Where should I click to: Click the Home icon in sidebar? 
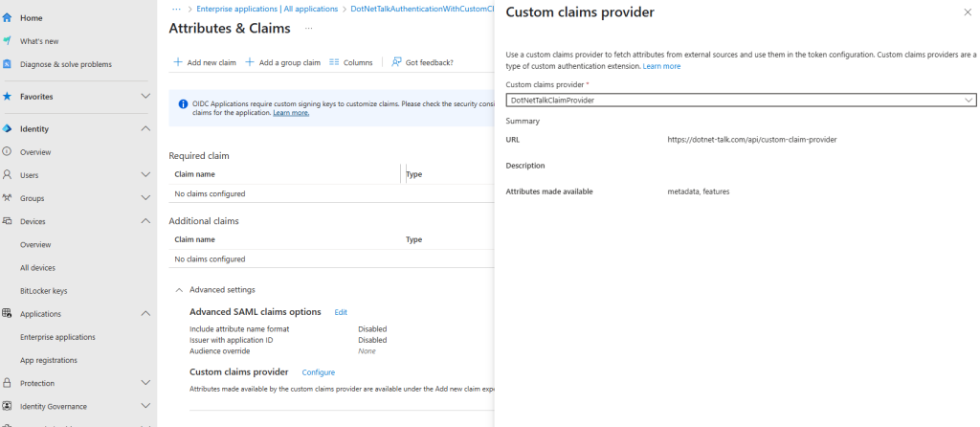8,18
